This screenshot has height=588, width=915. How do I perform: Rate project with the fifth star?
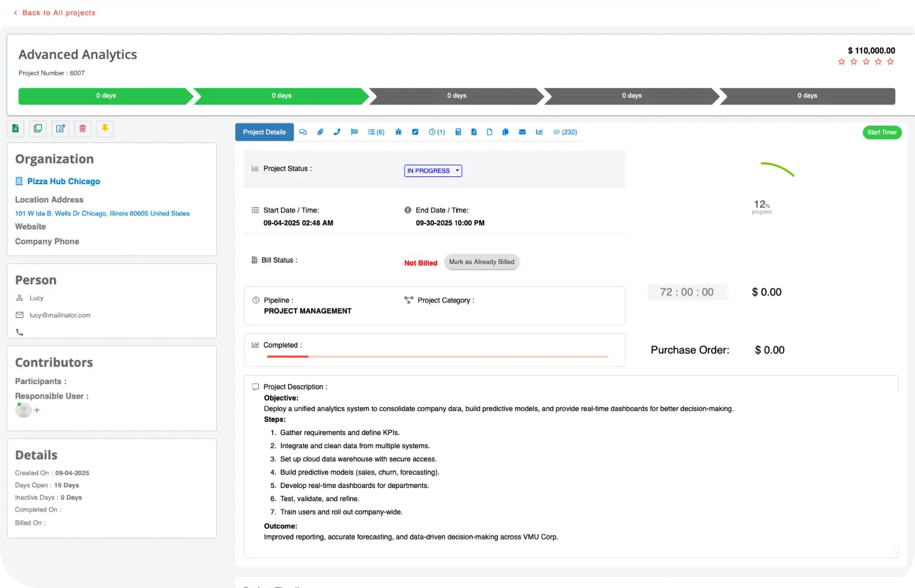pyautogui.click(x=890, y=62)
